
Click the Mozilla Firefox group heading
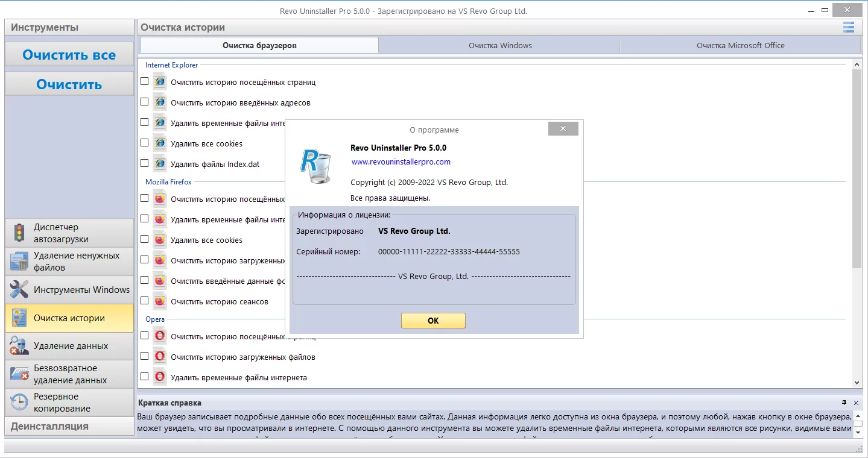pos(168,182)
